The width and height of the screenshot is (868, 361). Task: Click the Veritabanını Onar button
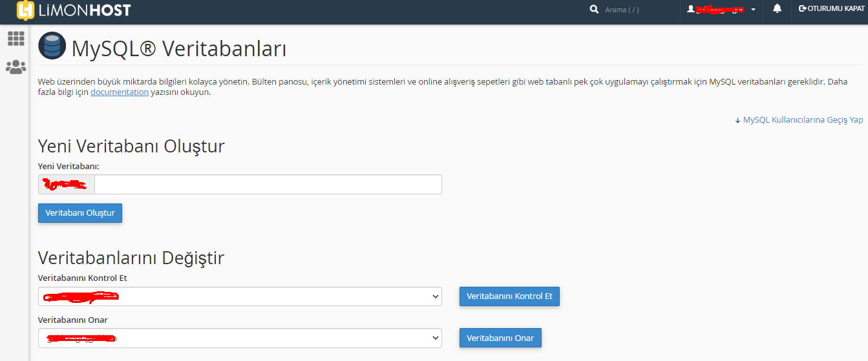click(x=500, y=338)
